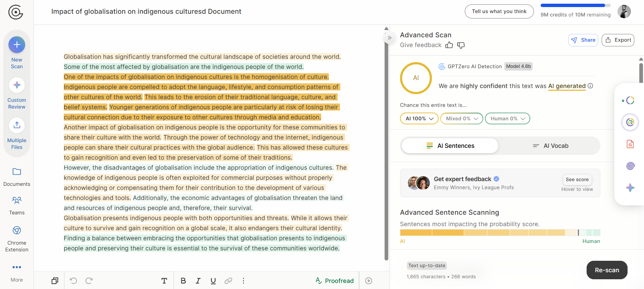Image resolution: width=644 pixels, height=289 pixels.
Task: Click the sentence starting 'One of the impacts'
Action: click(196, 77)
